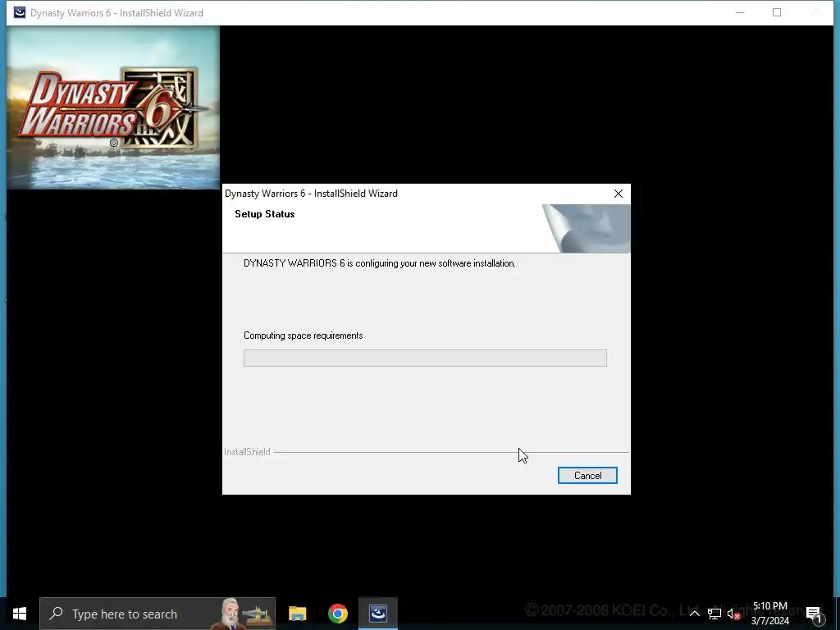Launch Google Chrome from taskbar
This screenshot has width=840, height=630.
click(x=337, y=614)
